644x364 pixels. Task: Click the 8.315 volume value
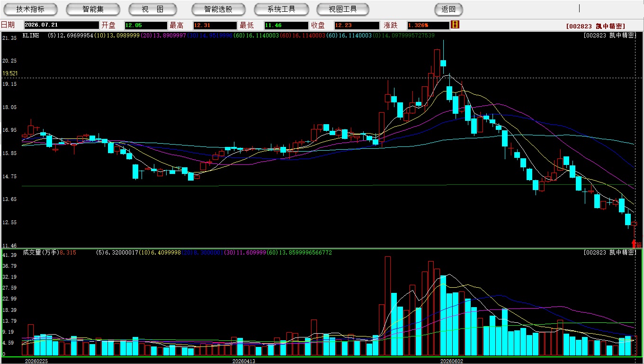pyautogui.click(x=68, y=253)
